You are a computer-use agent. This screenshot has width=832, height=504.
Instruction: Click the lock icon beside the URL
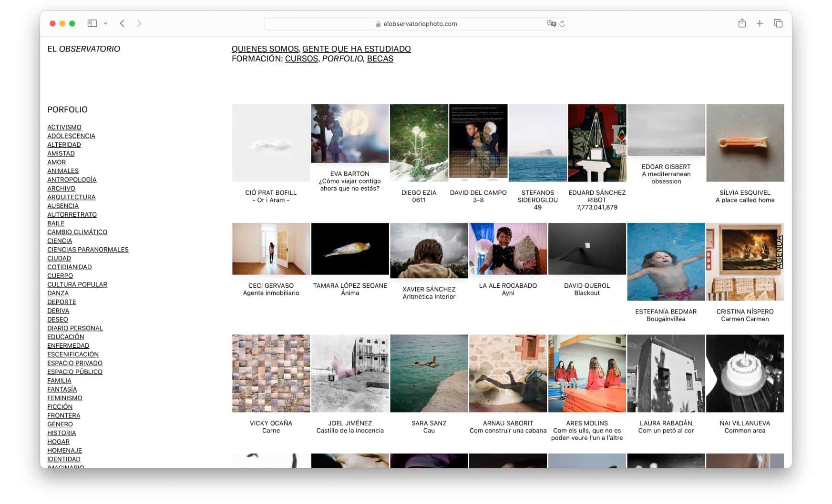378,24
